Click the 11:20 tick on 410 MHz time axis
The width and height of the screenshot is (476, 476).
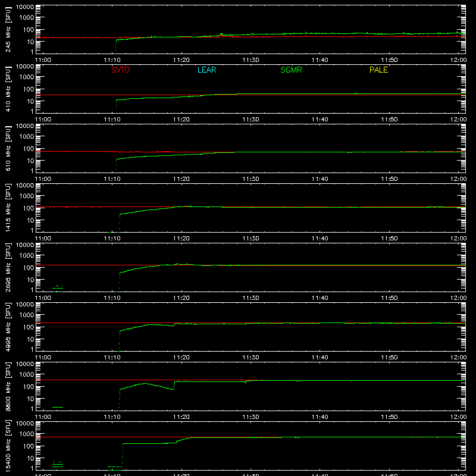181,120
